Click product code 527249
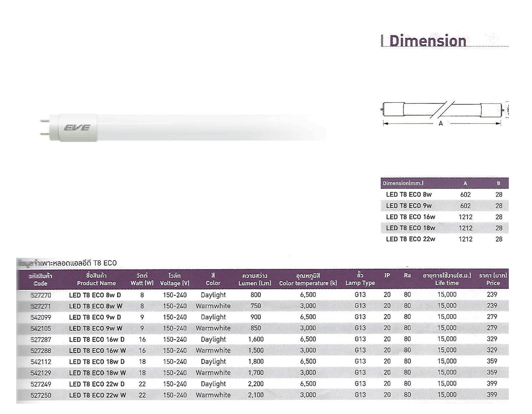The height and width of the screenshot is (414, 532). click(x=41, y=384)
